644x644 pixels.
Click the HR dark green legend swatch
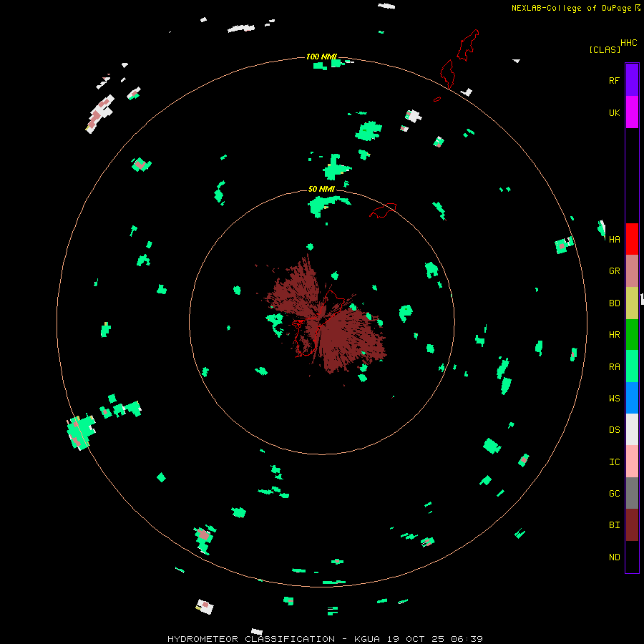[632, 335]
